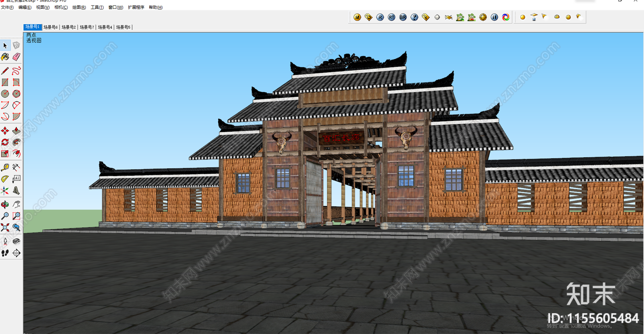Select the pink Eraser tool
The image size is (644, 334).
16,57
